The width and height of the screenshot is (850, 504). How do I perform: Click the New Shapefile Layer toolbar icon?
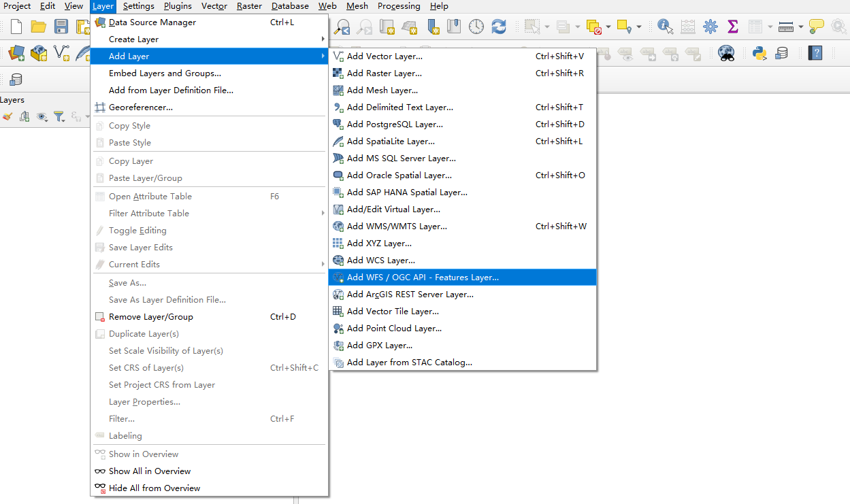point(61,52)
